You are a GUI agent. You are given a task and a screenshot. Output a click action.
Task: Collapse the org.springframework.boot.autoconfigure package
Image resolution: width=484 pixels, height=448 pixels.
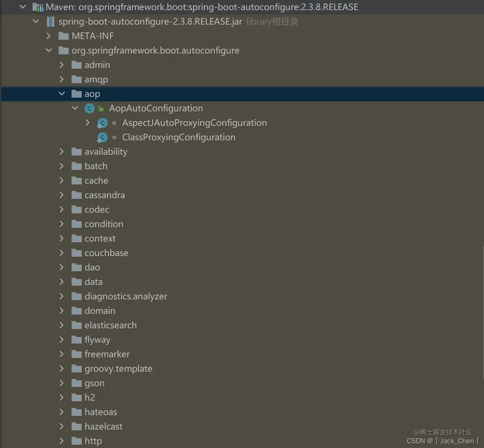pos(49,50)
